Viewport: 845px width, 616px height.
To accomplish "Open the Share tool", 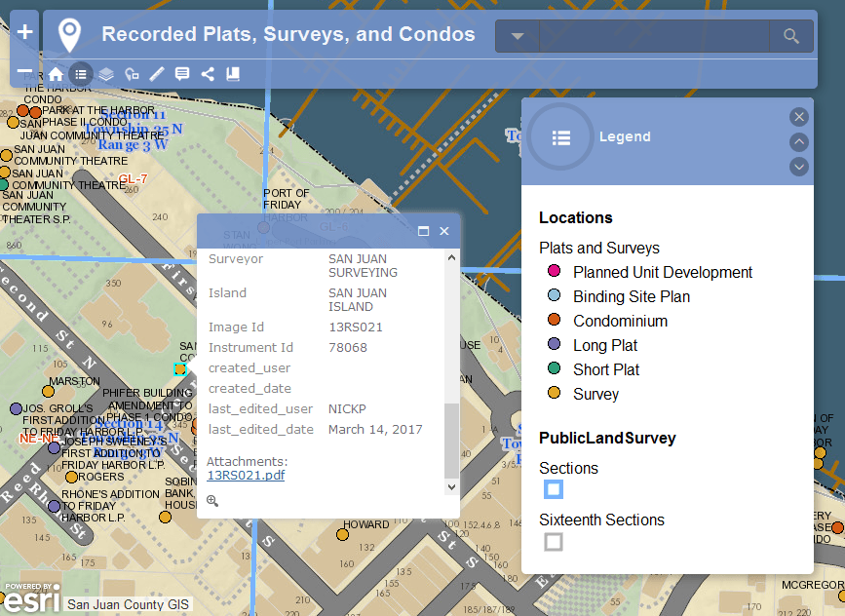I will [x=208, y=74].
